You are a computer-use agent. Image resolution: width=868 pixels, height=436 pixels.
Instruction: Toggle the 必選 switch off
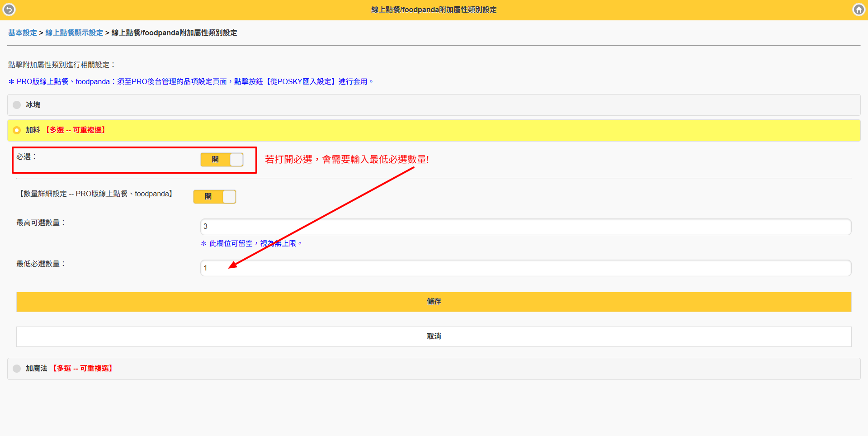(x=222, y=160)
